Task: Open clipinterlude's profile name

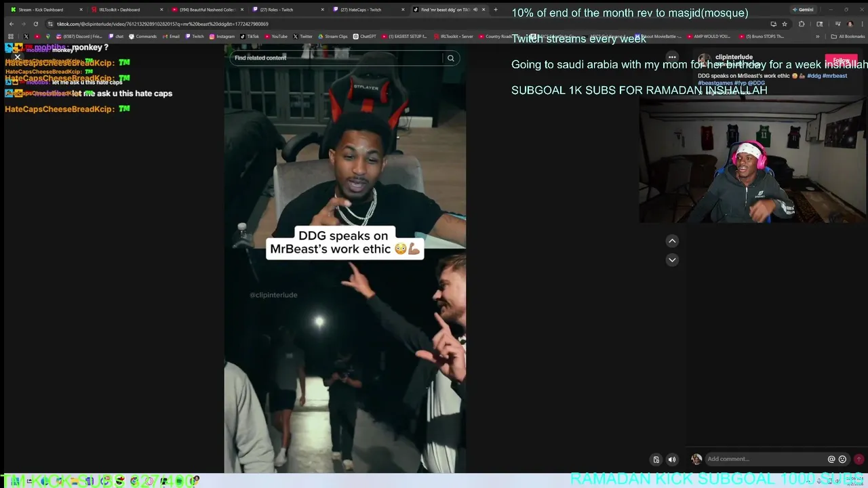Action: [734, 57]
